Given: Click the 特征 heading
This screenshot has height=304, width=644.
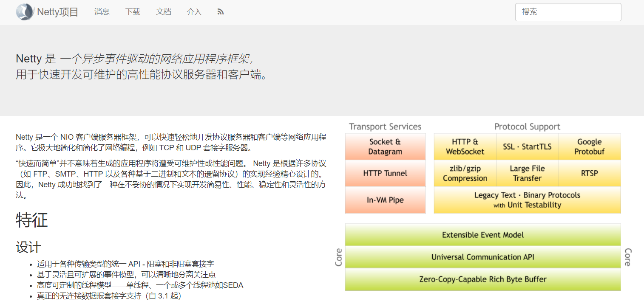Looking at the screenshot, I should [32, 220].
